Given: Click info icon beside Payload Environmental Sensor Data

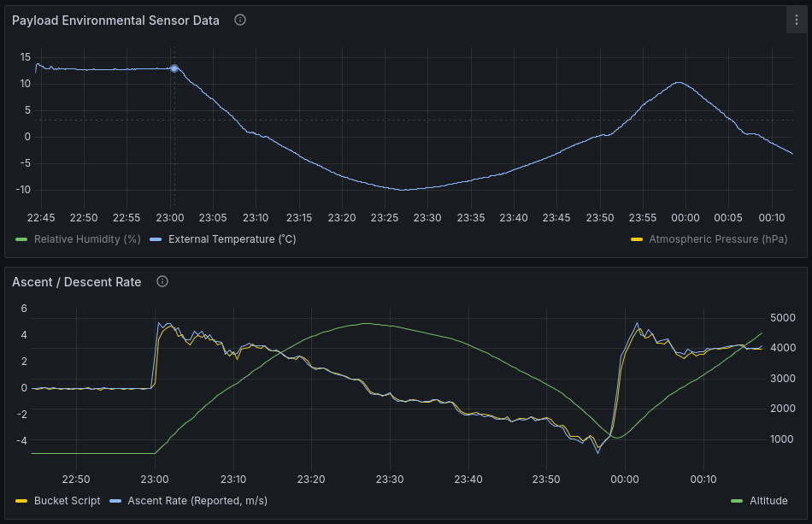Looking at the screenshot, I should pos(240,21).
